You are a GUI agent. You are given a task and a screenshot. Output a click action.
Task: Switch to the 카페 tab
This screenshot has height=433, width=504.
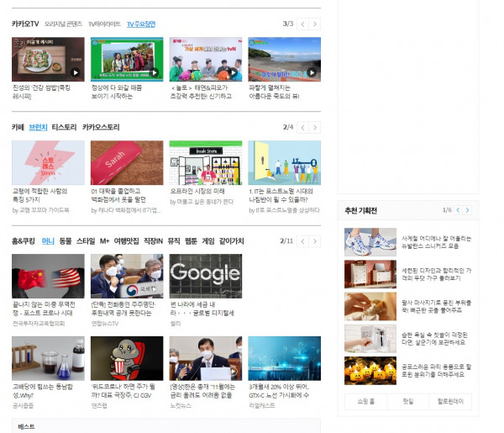(x=18, y=127)
